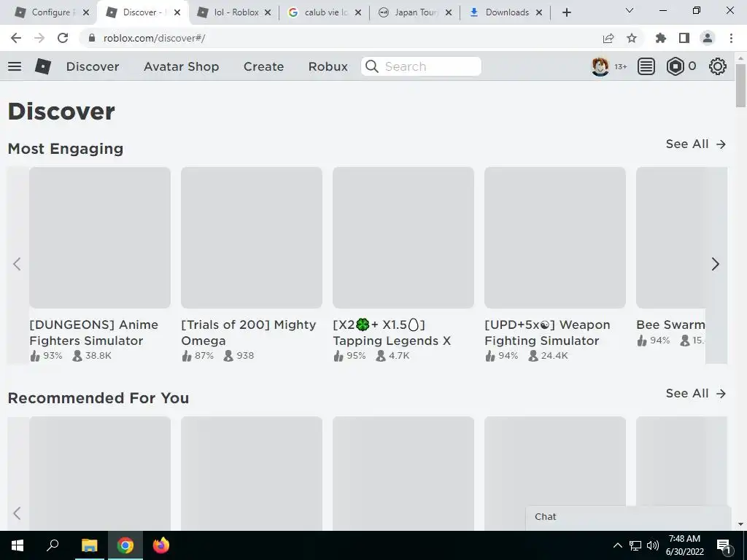
Task: Open the Robux nav item
Action: [x=328, y=66]
